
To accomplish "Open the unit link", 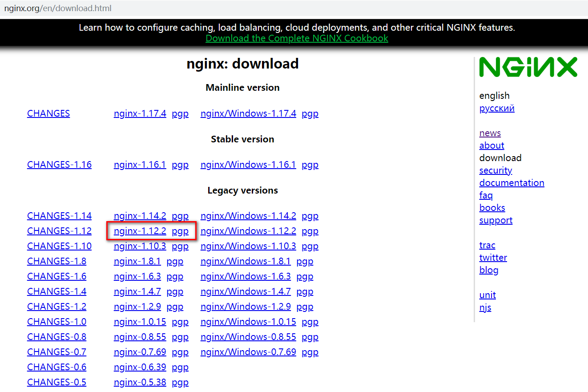I will (487, 295).
